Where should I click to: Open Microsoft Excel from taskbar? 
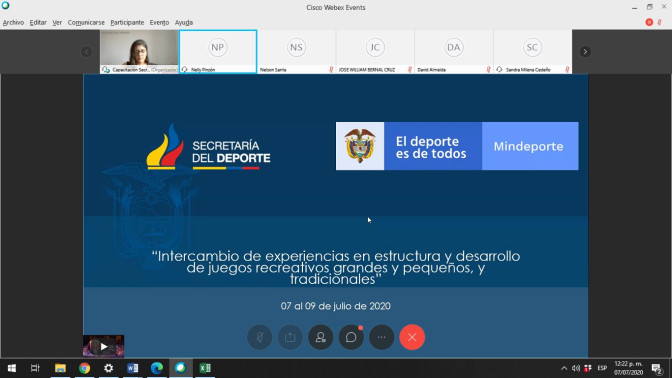point(205,368)
